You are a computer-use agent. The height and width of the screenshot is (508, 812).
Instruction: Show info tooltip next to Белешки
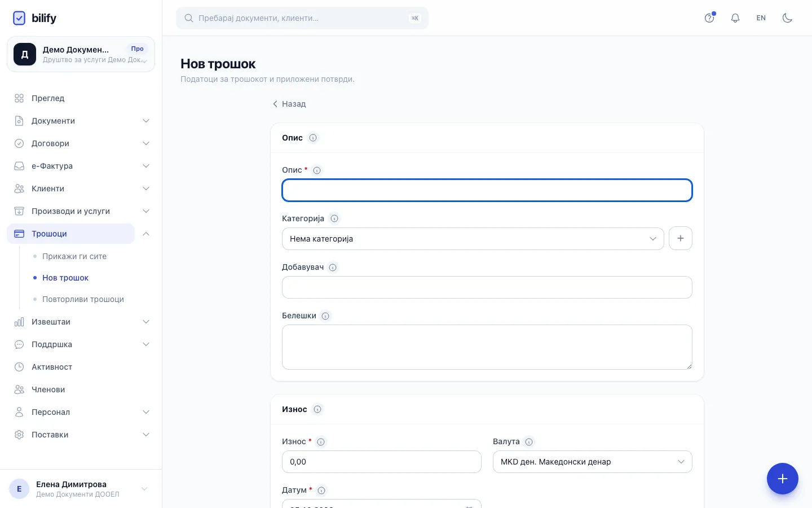tap(325, 316)
